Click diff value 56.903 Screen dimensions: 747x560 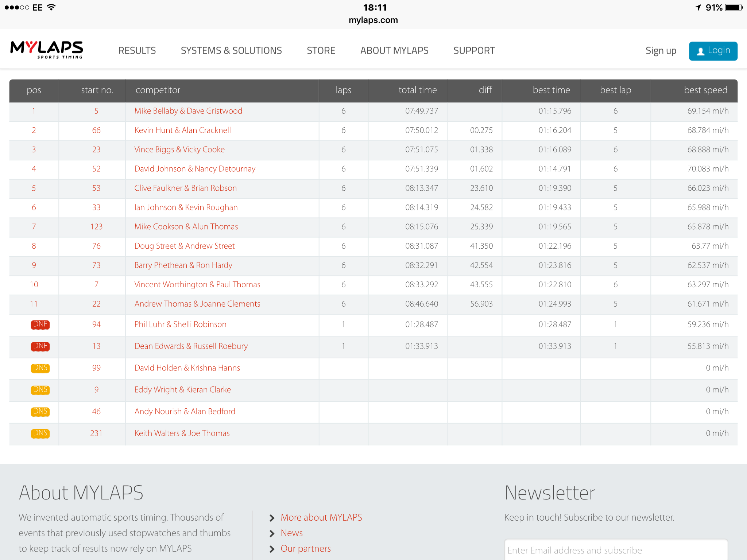(x=481, y=304)
